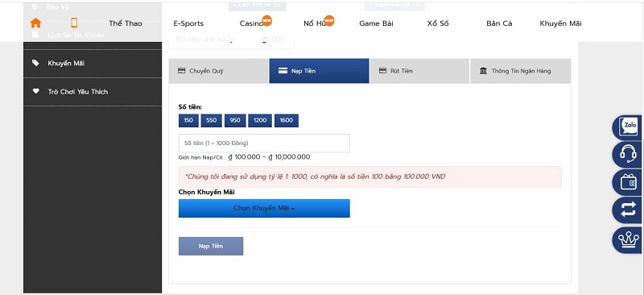Click the bank icon on Thông Tin Ngân Hàng
This screenshot has height=295, width=644.
(484, 71)
